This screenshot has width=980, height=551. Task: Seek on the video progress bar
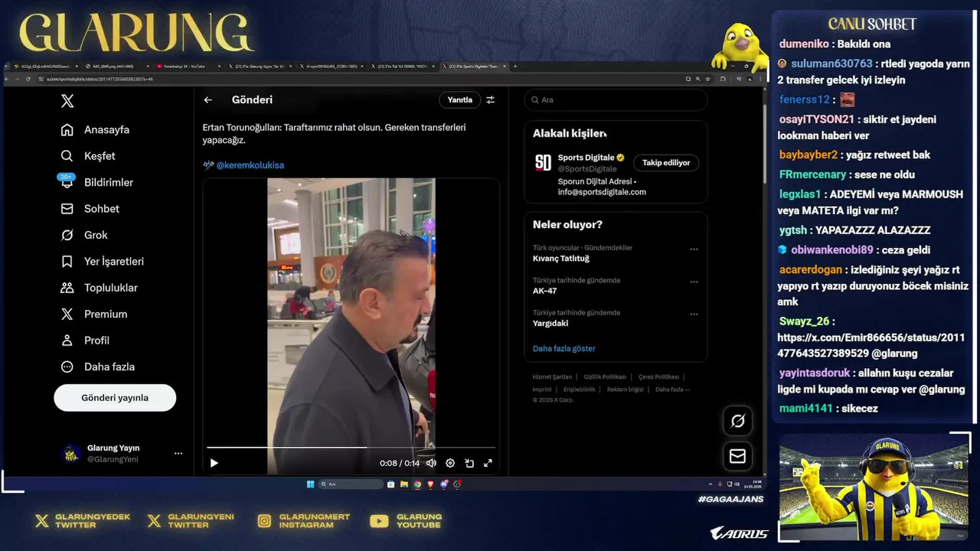coord(351,447)
